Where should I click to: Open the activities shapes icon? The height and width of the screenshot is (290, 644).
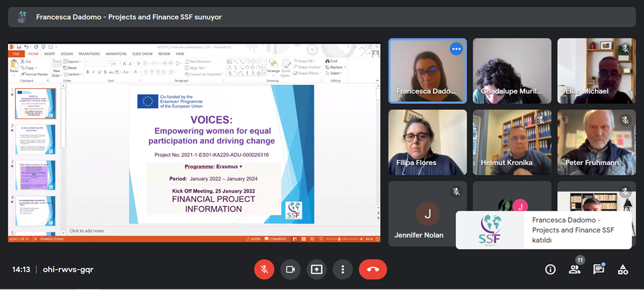622,269
